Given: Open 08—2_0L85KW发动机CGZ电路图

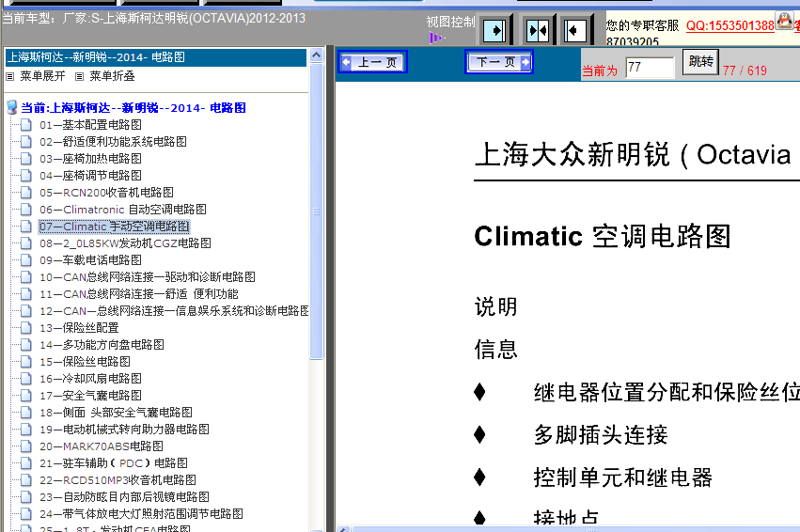Looking at the screenshot, I should click(x=125, y=243).
